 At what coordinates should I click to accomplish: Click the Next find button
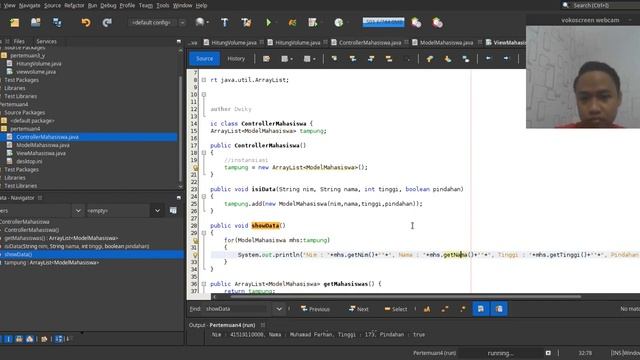click(x=359, y=309)
